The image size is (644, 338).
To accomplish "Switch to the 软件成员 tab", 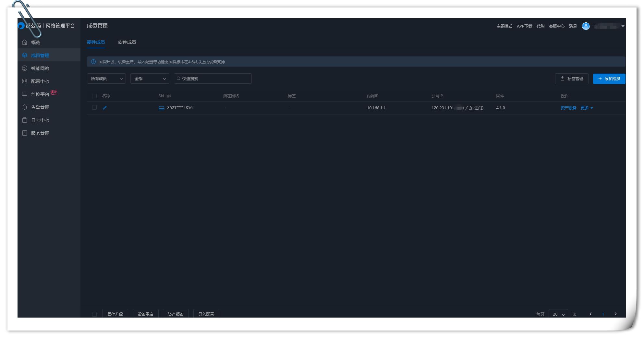I will pos(127,42).
